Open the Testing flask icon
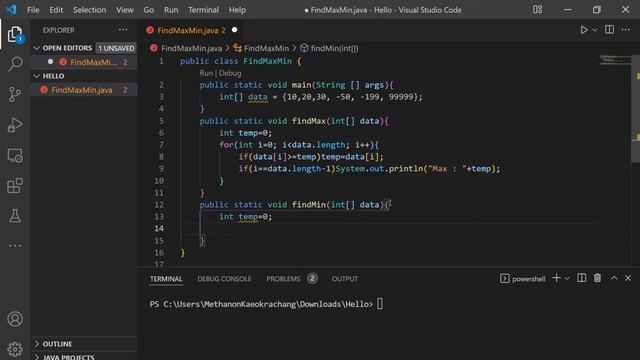Screen dimensions: 640x360 [x=15, y=216]
